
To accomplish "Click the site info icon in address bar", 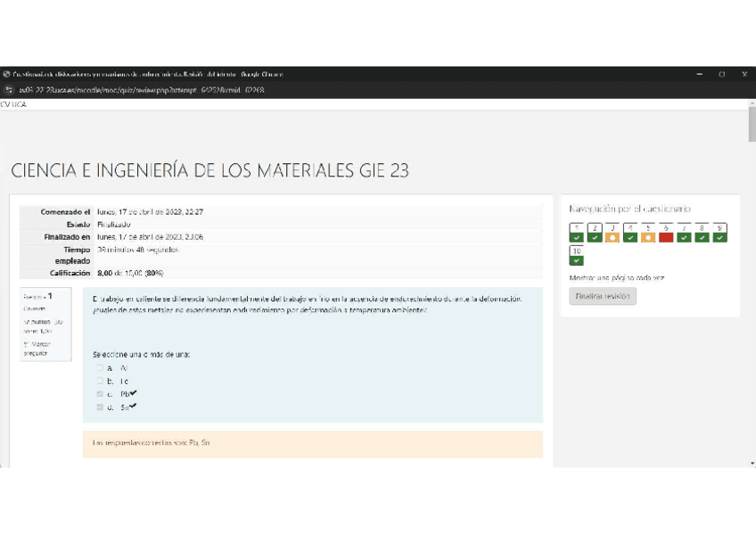I will point(8,90).
